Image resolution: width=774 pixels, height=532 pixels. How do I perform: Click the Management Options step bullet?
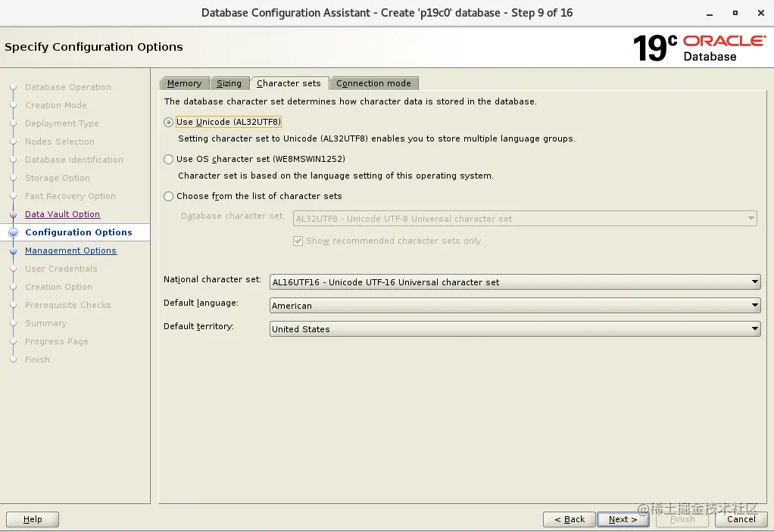(14, 251)
